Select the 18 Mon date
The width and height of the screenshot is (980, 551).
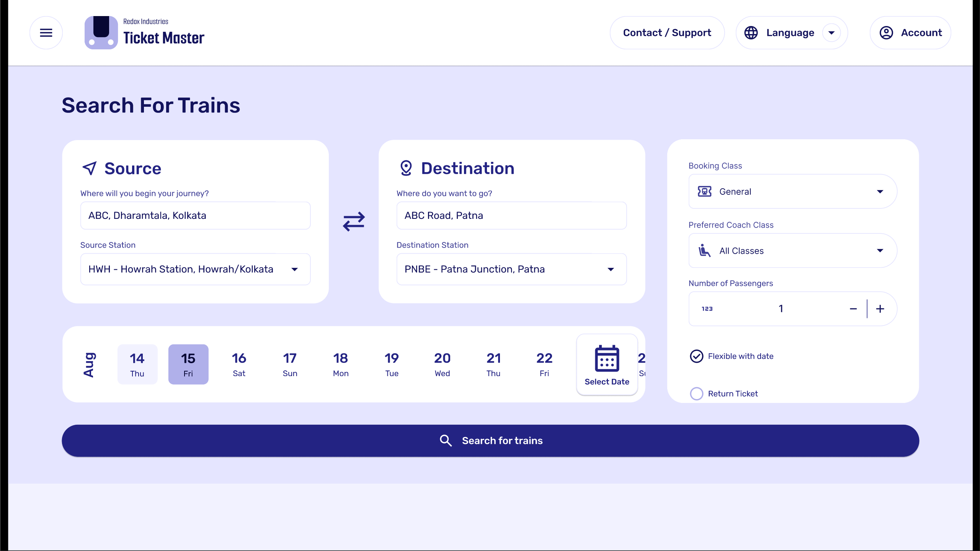(x=340, y=364)
